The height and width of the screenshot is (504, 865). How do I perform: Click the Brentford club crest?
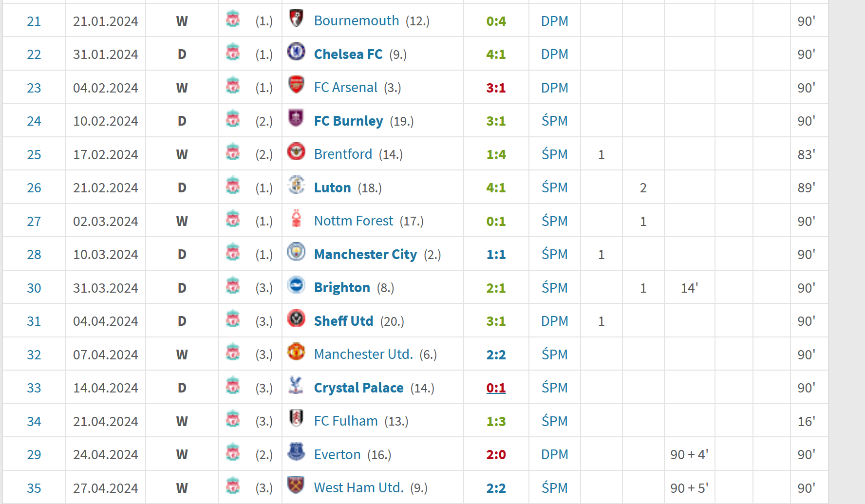[296, 151]
